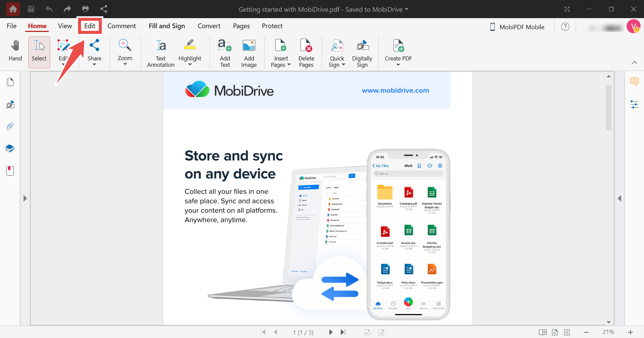
Task: Open the bookmarks panel icon
Action: [x=10, y=171]
